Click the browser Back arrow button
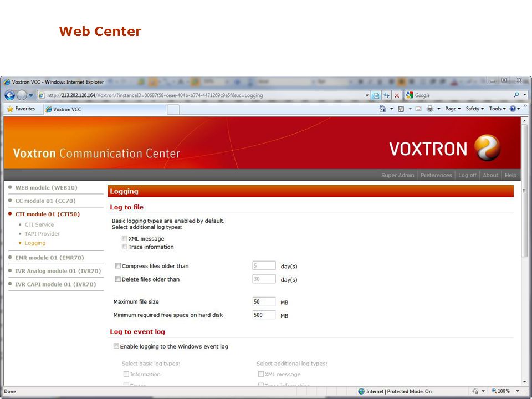 (x=9, y=95)
